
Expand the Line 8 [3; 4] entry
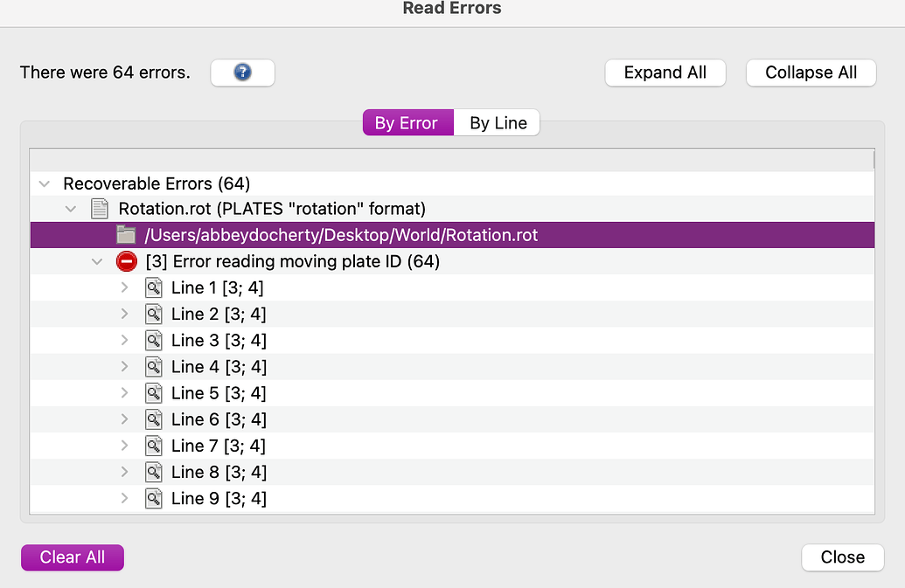click(x=124, y=472)
